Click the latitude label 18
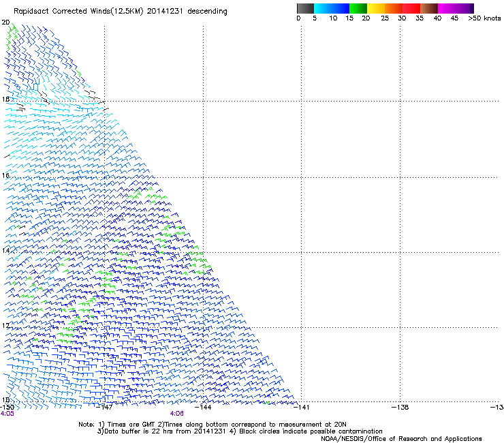Screen dimensions: 504x443 pos(5,99)
